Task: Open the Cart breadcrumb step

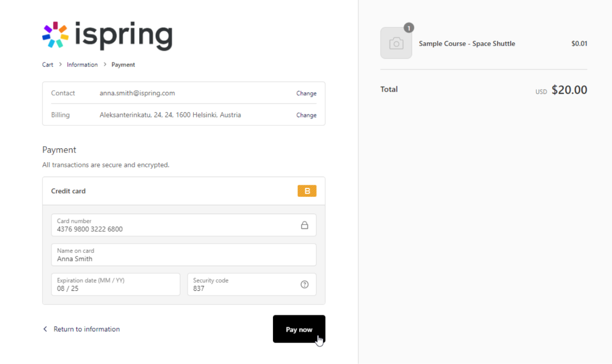Action: point(47,64)
